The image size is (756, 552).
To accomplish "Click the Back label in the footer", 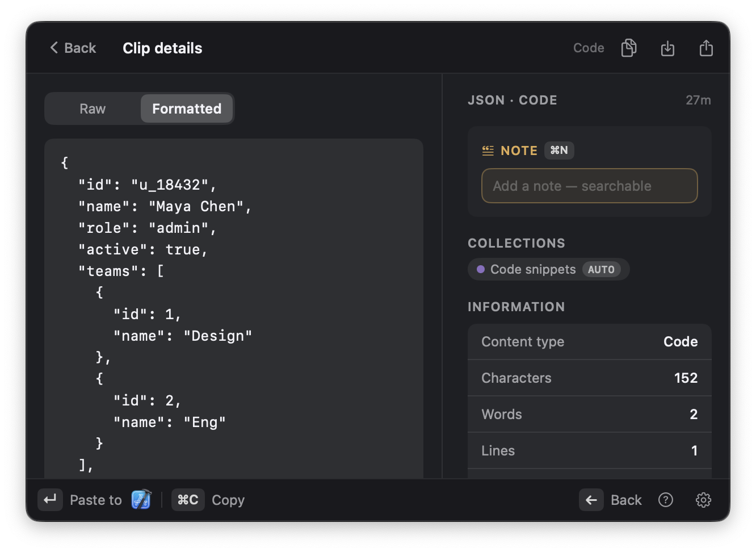I will click(626, 500).
